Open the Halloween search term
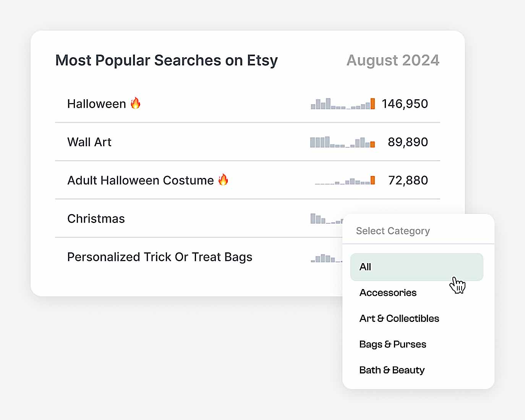This screenshot has width=525, height=420. pos(97,103)
